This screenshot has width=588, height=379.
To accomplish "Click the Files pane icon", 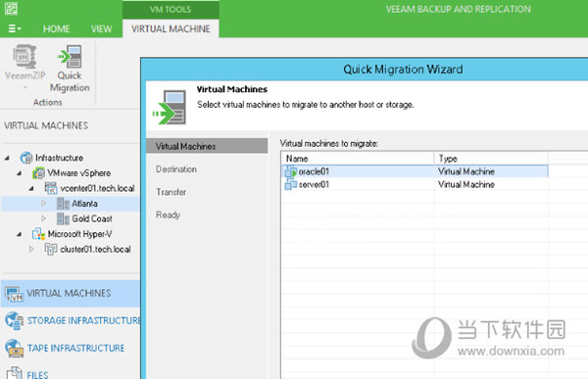I will pyautogui.click(x=15, y=373).
